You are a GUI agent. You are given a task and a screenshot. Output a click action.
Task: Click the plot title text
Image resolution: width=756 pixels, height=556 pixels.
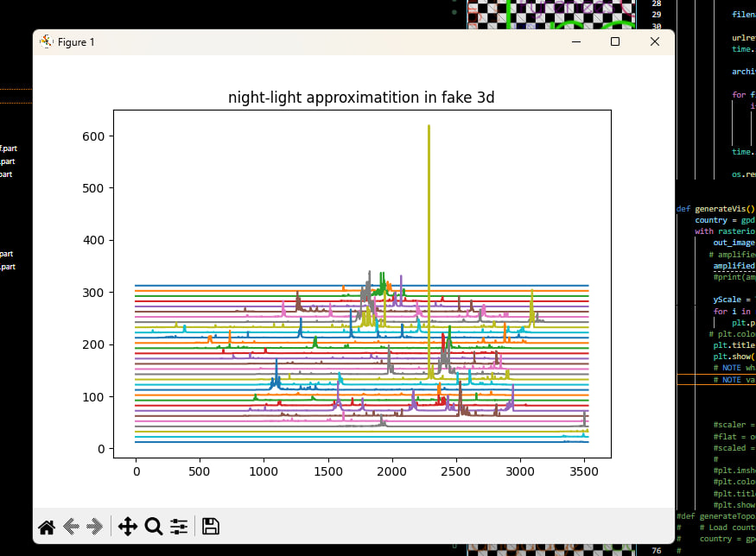[x=361, y=97]
